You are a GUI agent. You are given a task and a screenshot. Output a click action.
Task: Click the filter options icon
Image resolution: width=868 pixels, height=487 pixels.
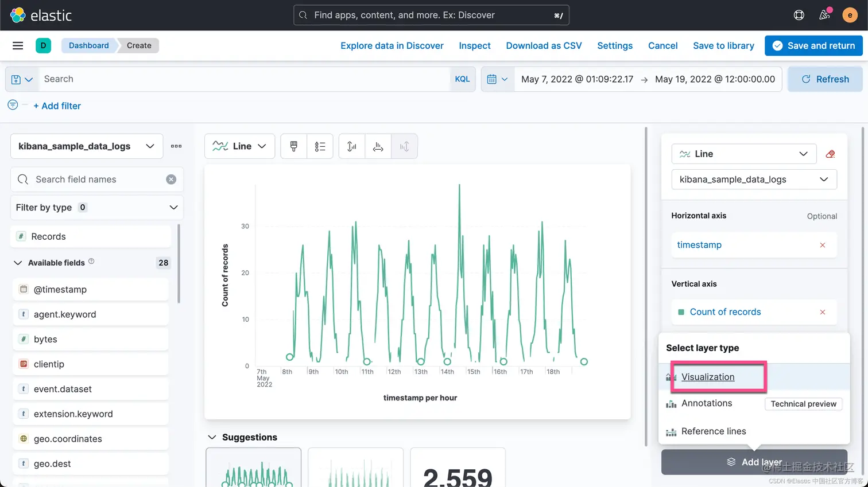click(13, 105)
